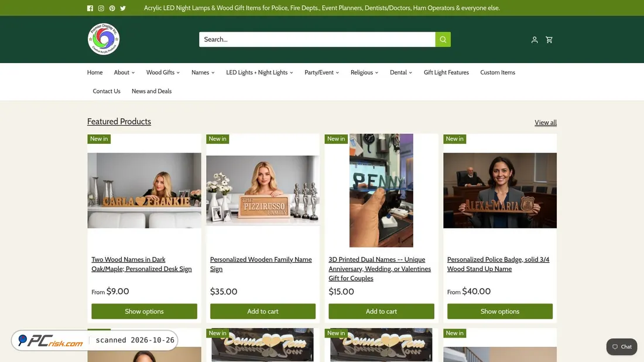This screenshot has width=644, height=362.
Task: Click the Pizzirusso Family sign thumbnail
Action: (263, 191)
